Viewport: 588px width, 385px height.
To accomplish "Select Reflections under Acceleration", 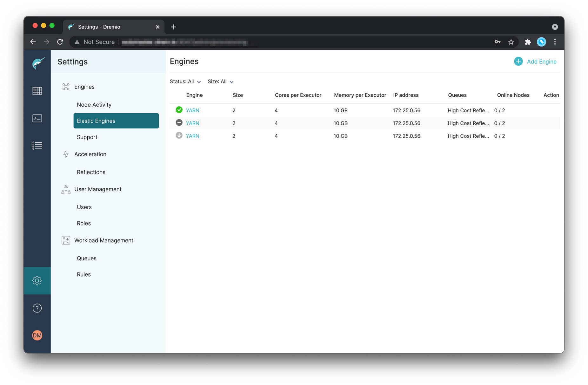I will 91,172.
